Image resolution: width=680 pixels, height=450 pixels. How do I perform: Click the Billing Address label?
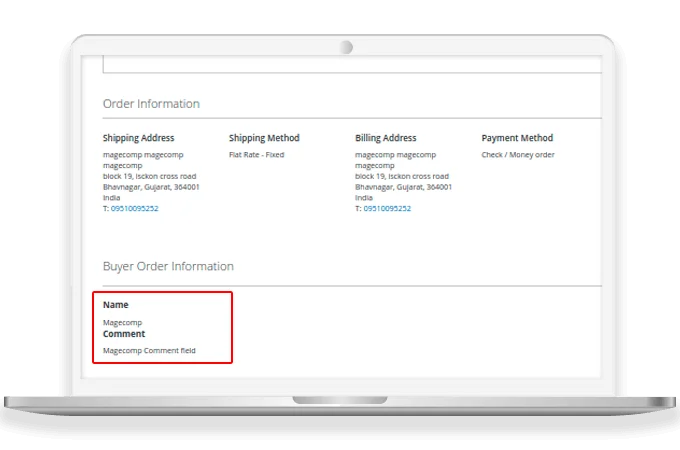(386, 138)
